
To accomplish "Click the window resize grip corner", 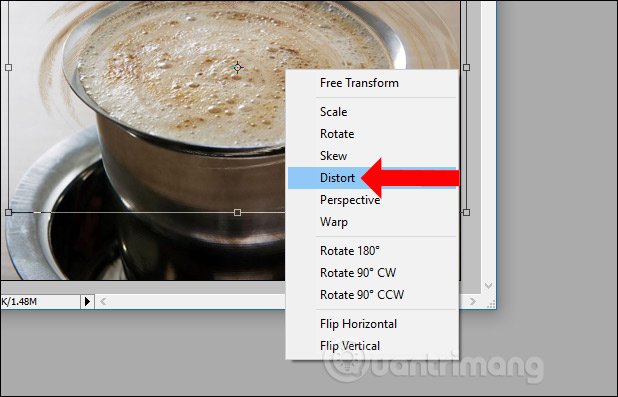I will coord(491,304).
